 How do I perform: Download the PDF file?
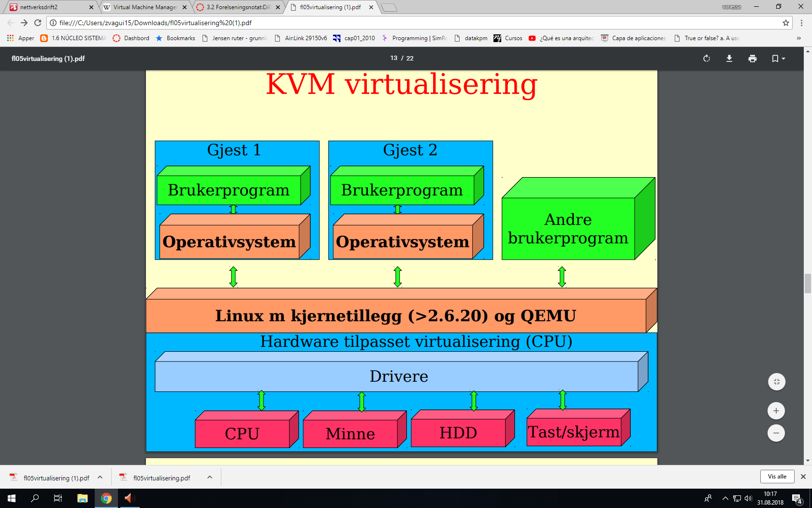pyautogui.click(x=729, y=59)
